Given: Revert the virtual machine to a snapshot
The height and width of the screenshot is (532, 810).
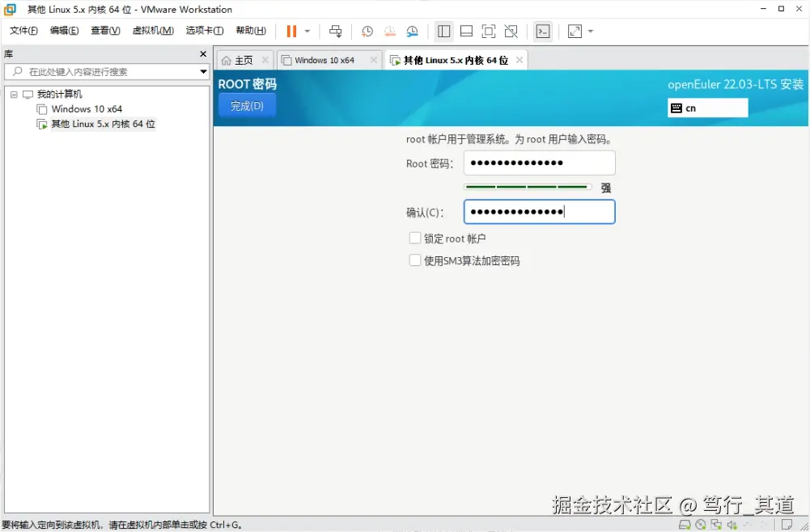Looking at the screenshot, I should 389,32.
